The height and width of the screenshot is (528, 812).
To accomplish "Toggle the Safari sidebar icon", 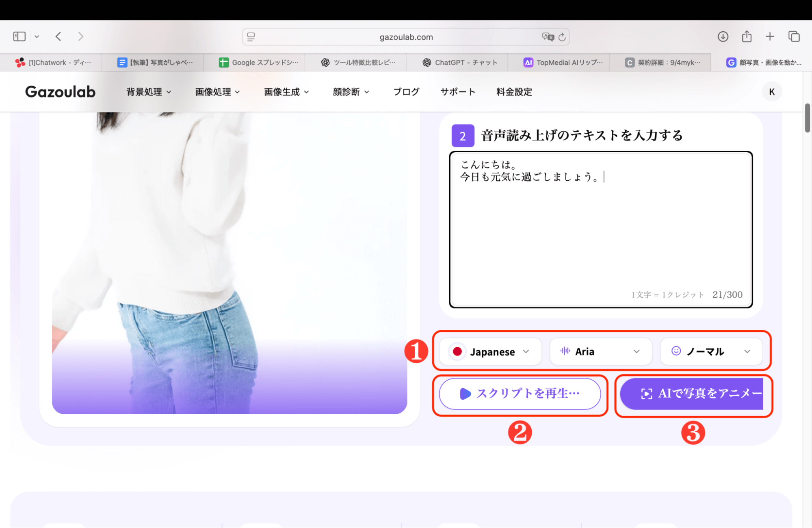I will (19, 36).
